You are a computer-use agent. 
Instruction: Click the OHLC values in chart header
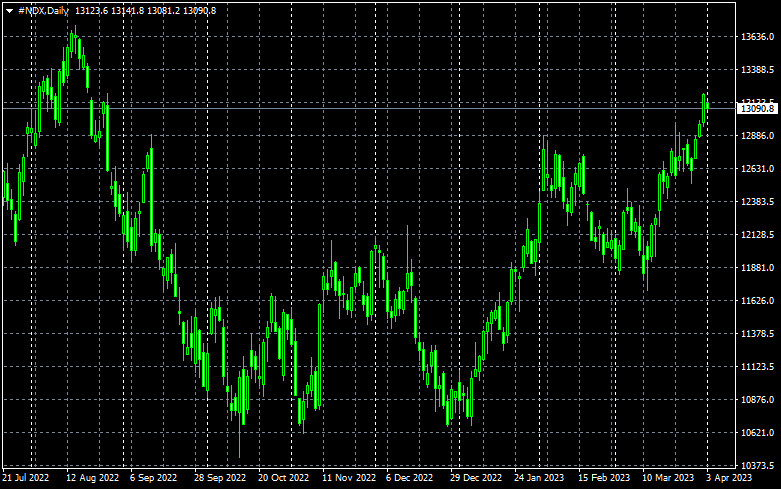pos(159,10)
